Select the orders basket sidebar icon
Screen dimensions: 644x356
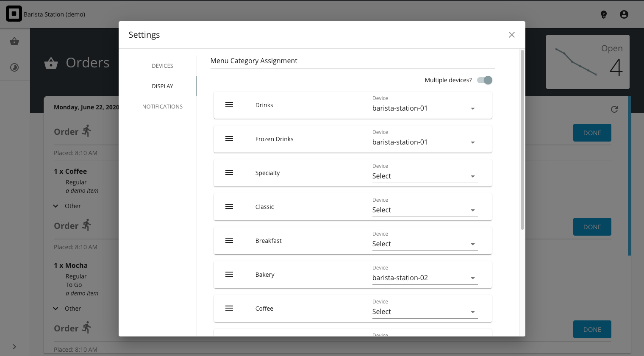pyautogui.click(x=14, y=41)
